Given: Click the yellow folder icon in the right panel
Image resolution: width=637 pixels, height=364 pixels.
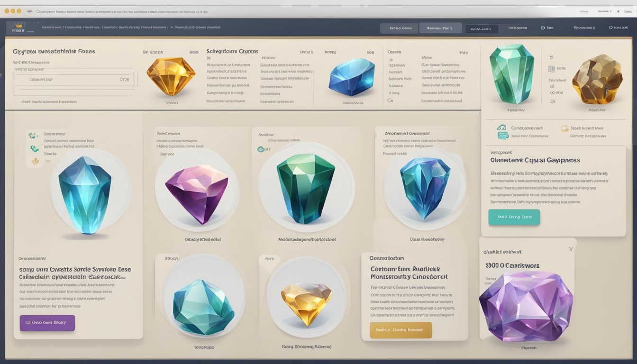Looking at the screenshot, I should click(x=564, y=128).
